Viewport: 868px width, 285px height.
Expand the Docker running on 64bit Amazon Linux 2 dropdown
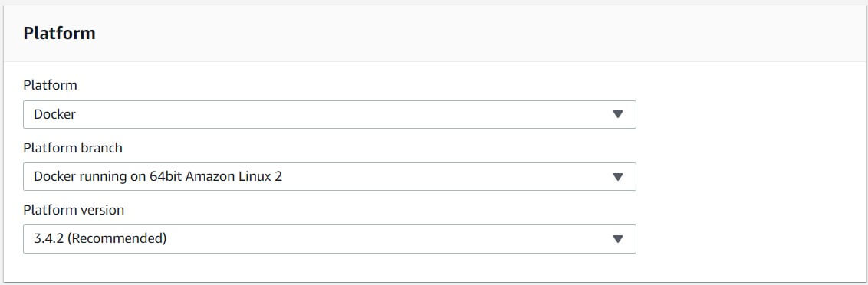click(x=330, y=176)
